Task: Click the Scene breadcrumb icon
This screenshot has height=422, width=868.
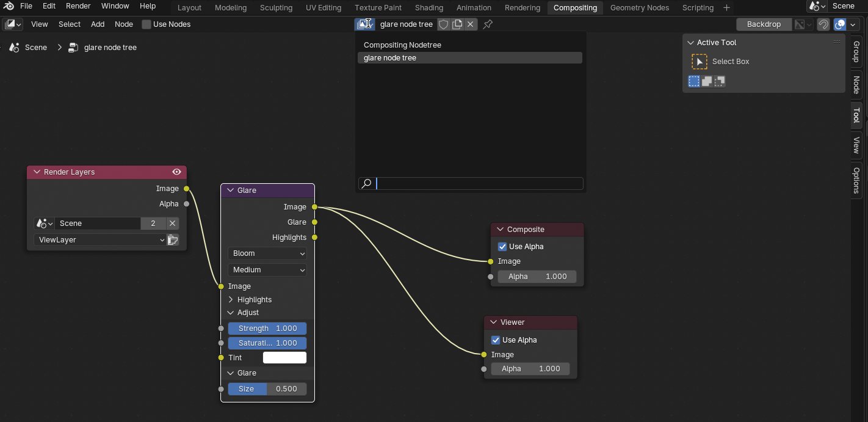Action: (x=15, y=47)
